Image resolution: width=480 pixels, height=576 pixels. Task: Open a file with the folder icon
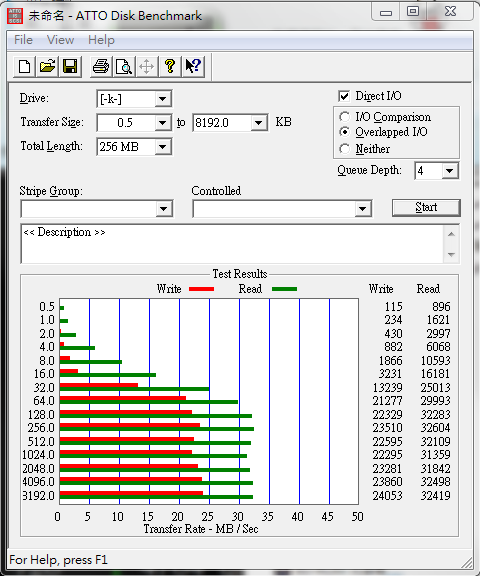pos(47,66)
